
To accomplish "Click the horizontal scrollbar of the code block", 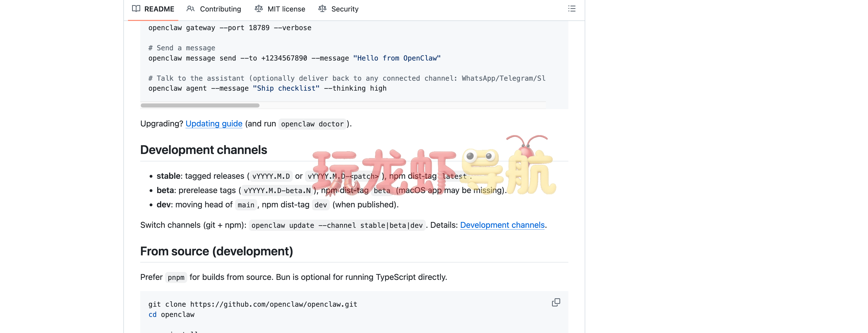I will click(x=200, y=105).
